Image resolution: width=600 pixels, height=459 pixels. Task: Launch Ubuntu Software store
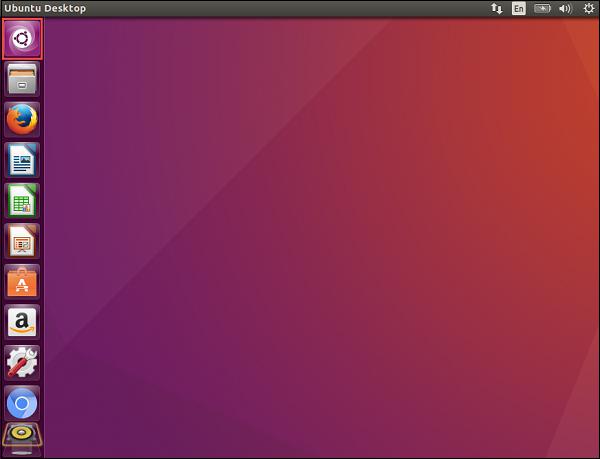(x=22, y=282)
